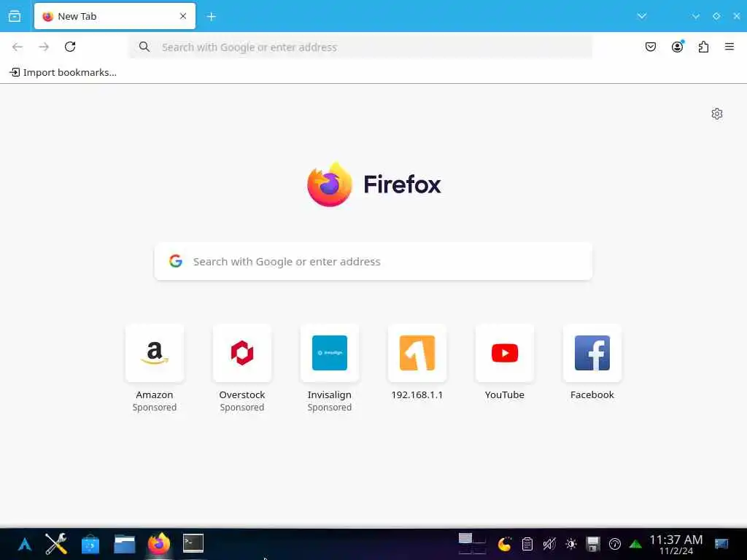747x560 pixels.
Task: Click the Google logo in the search box
Action: point(176,261)
